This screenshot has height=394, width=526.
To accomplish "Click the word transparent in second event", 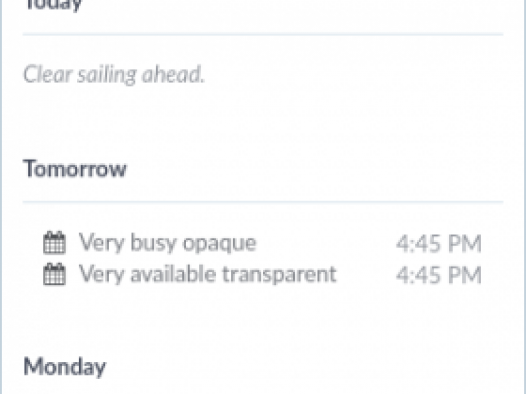I will (279, 274).
